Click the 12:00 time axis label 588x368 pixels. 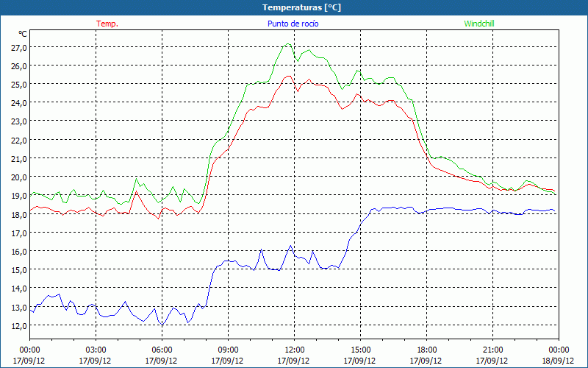[x=295, y=350]
